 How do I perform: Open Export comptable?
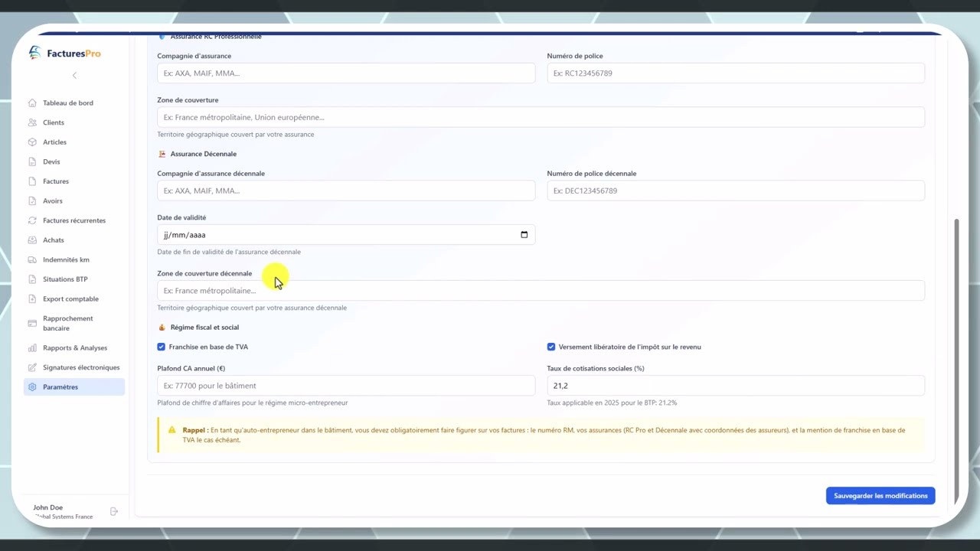click(73, 299)
